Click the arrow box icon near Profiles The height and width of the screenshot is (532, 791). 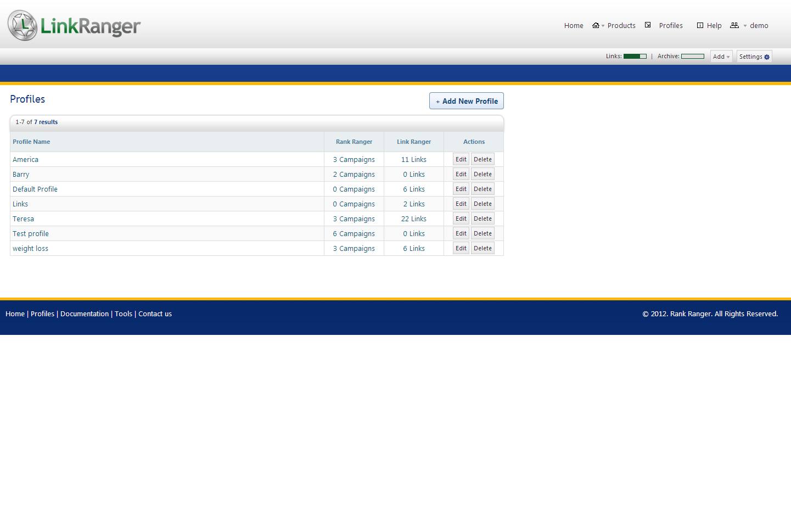648,25
